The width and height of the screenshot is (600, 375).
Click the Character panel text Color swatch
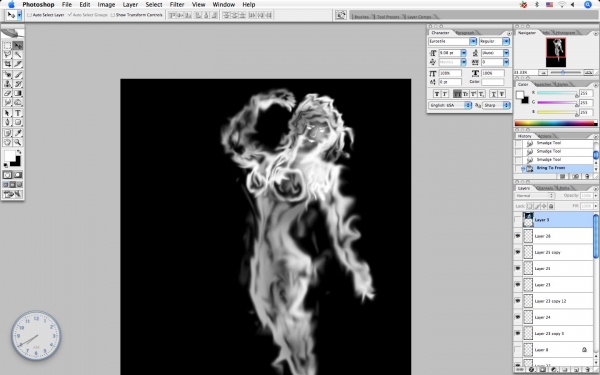(492, 82)
